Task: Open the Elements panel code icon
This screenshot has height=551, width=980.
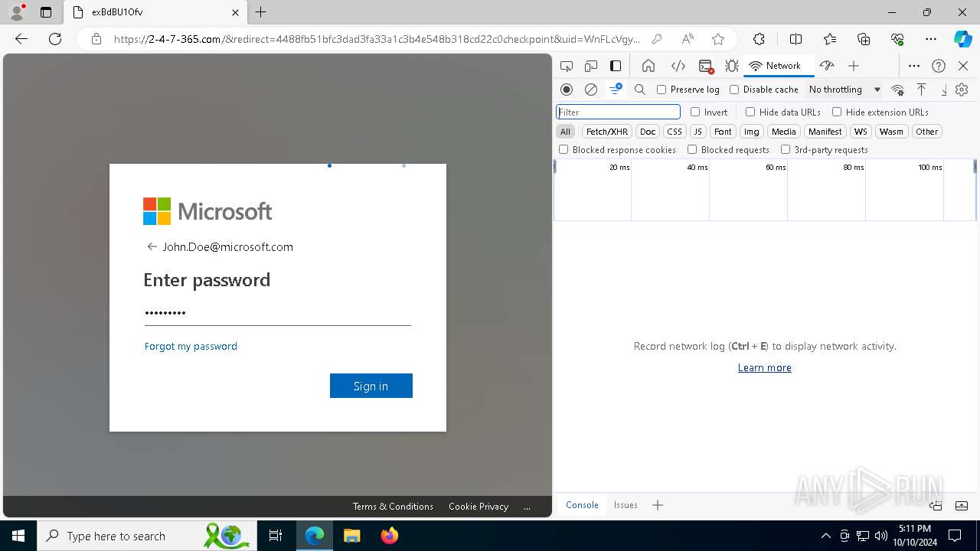Action: (678, 66)
